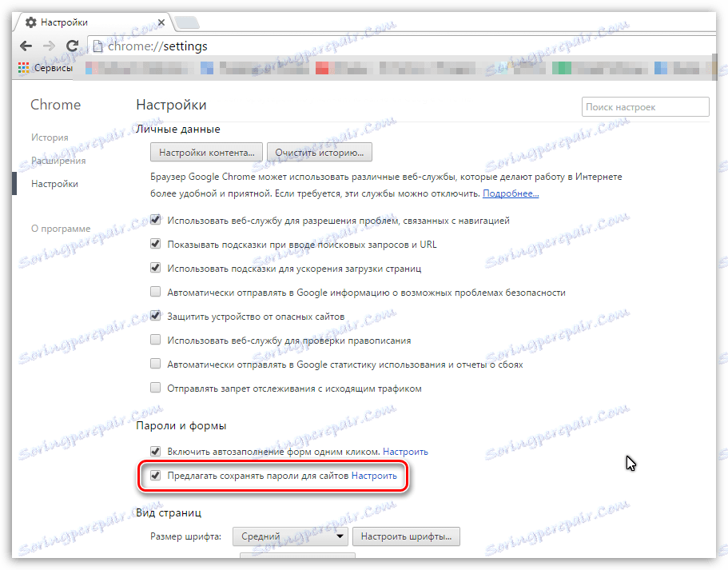The image size is (728, 570).
Task: Open the Сервисы apps grid icon
Action: point(24,68)
